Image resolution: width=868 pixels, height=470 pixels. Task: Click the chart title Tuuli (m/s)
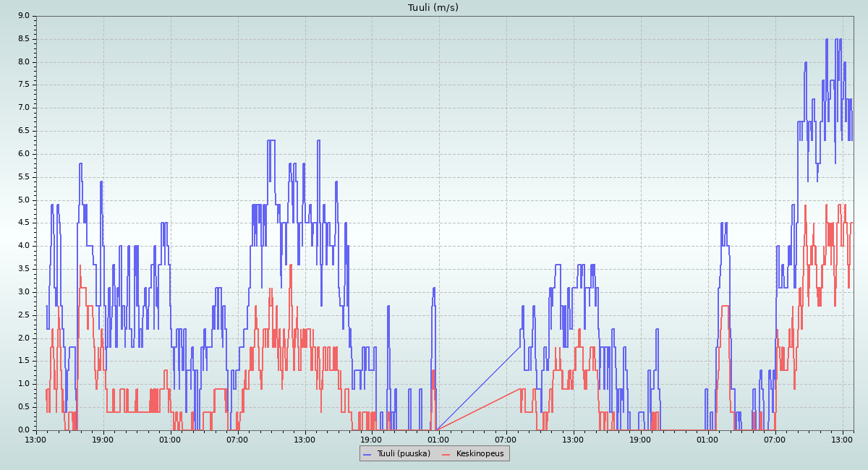(x=433, y=8)
